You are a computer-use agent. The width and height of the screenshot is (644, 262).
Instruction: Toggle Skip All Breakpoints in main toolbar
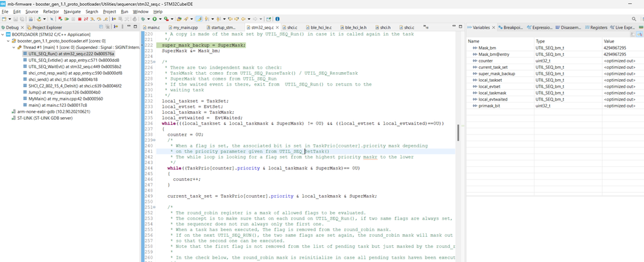(x=52, y=19)
